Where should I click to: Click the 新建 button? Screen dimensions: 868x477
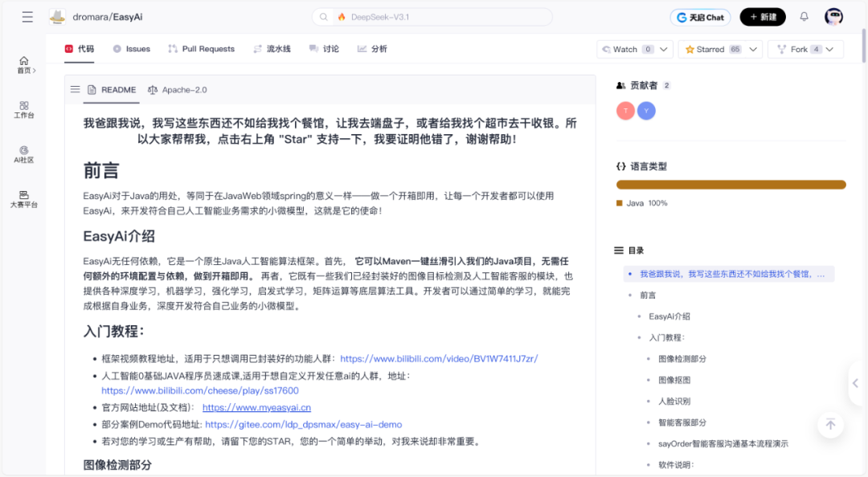763,17
